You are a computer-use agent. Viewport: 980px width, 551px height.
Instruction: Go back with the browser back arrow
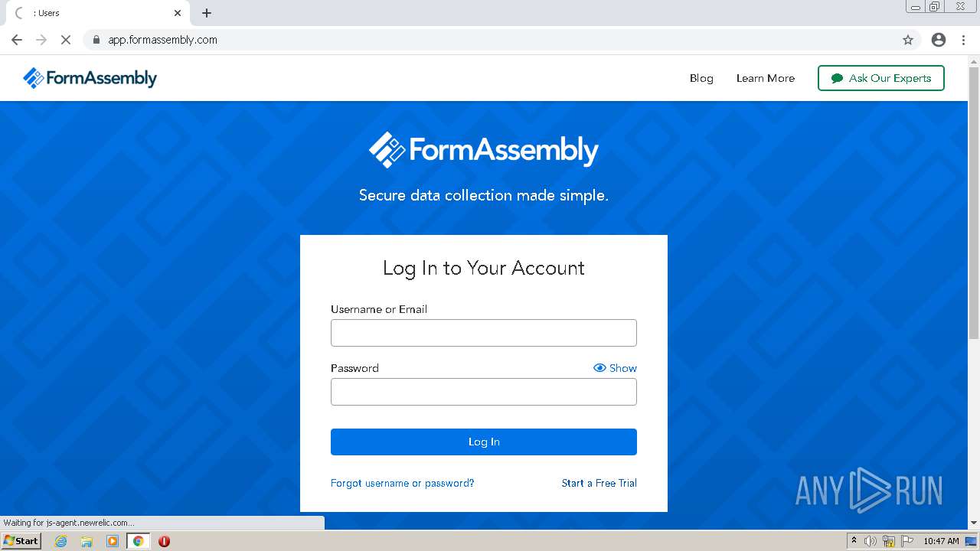tap(17, 40)
